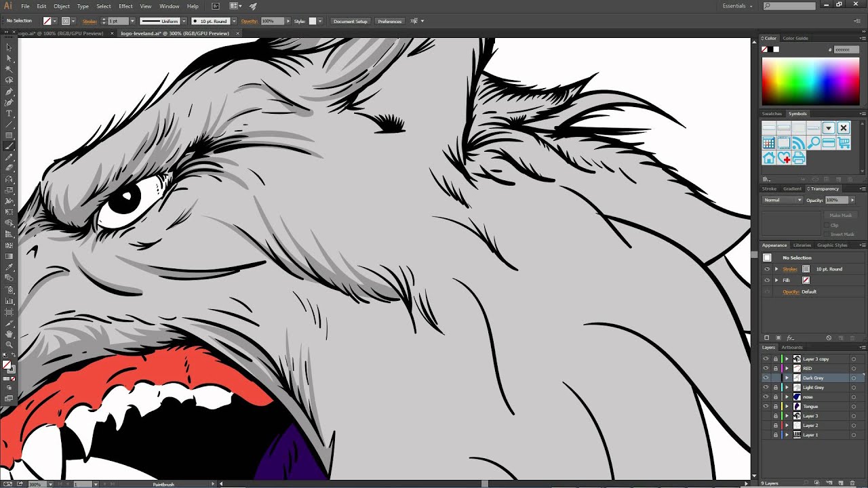Select the Pen tool
Screen dimensions: 868x488
[x=9, y=91]
